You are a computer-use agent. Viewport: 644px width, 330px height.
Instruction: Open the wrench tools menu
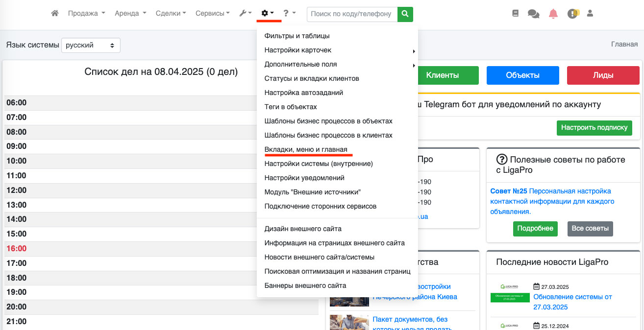(x=245, y=14)
